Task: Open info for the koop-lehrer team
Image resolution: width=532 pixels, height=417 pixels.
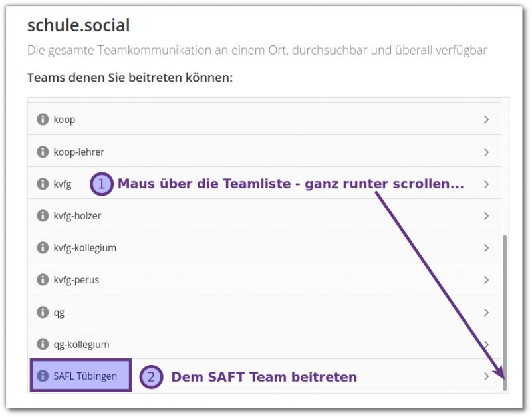Action: [x=42, y=152]
